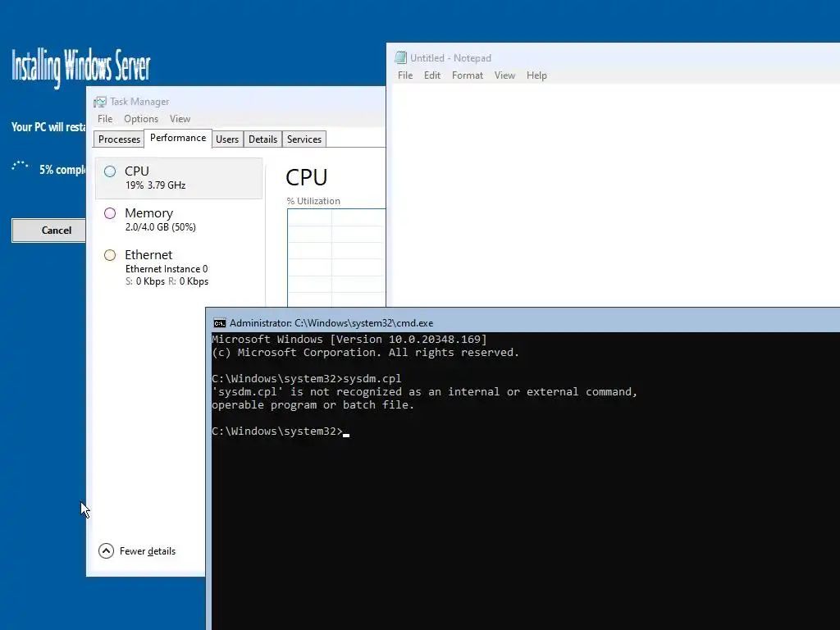
Task: Click the Task Manager title bar icon
Action: [99, 102]
